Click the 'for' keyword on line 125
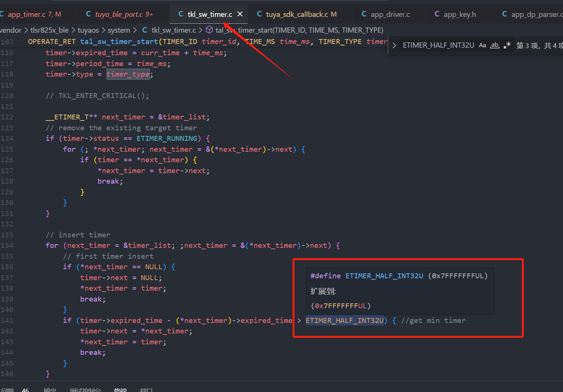This screenshot has height=392, width=563. (69, 149)
